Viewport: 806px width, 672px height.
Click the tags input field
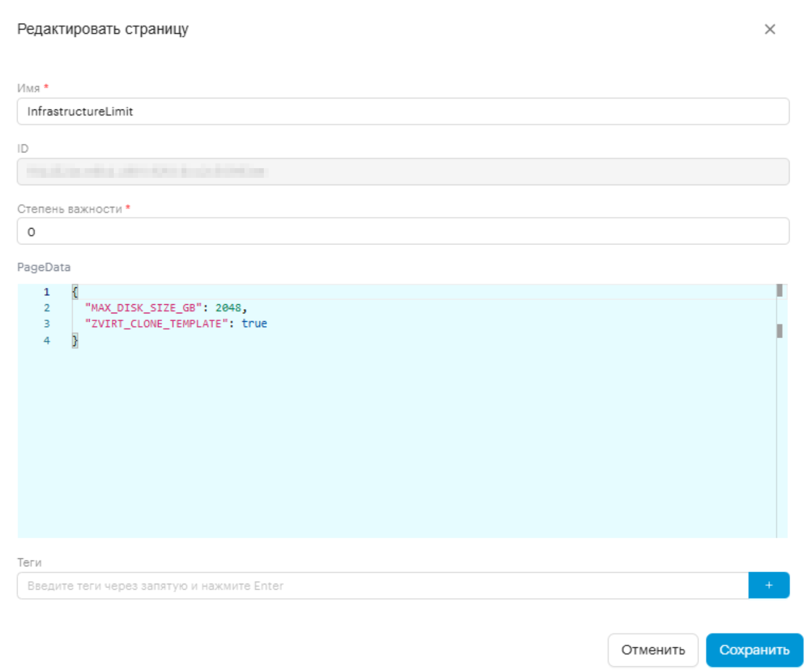pyautogui.click(x=382, y=586)
